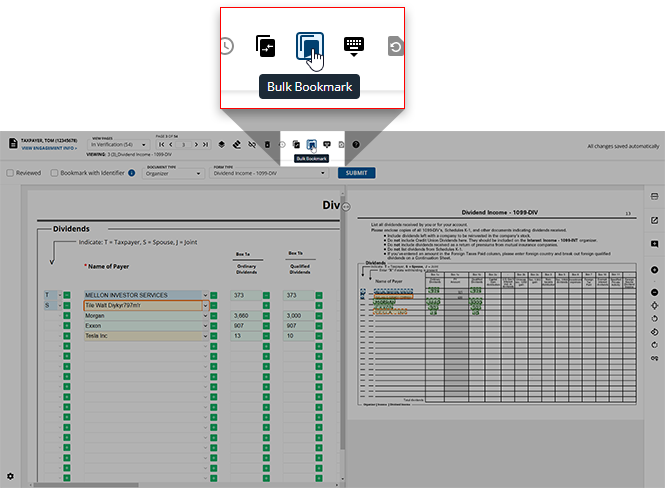Enable Bookmark with Identifier checkbox
The width and height of the screenshot is (665, 488).
coord(53,173)
